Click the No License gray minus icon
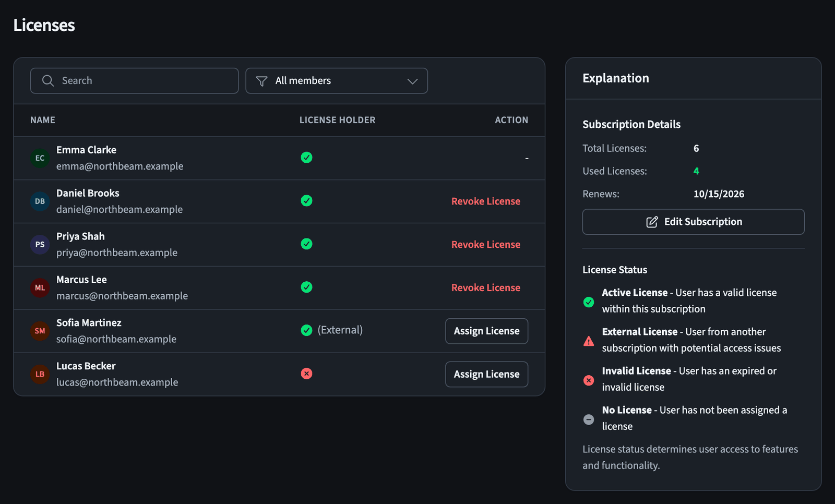Screen dimensions: 835x504 (589, 419)
